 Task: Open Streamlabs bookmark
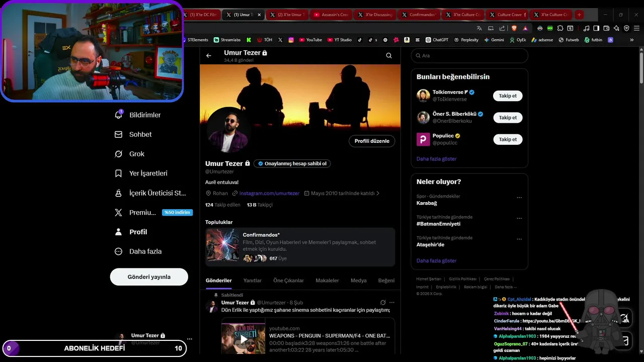click(227, 40)
